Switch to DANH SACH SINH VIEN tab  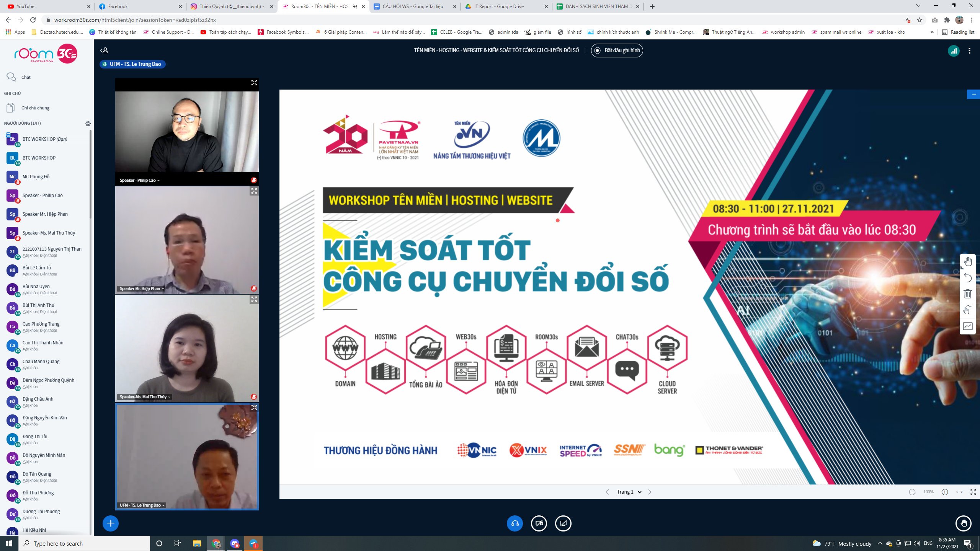[x=598, y=7]
